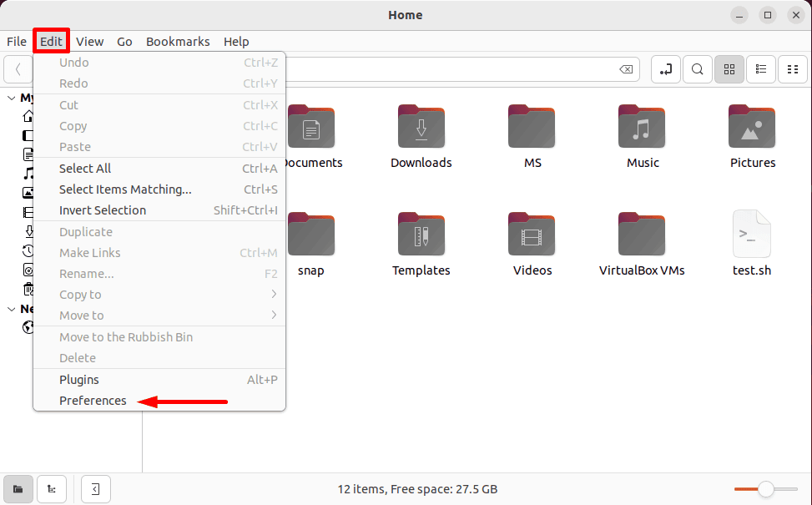Viewport: 812px width, 505px height.
Task: Switch the side pane to tree view
Action: tap(51, 489)
